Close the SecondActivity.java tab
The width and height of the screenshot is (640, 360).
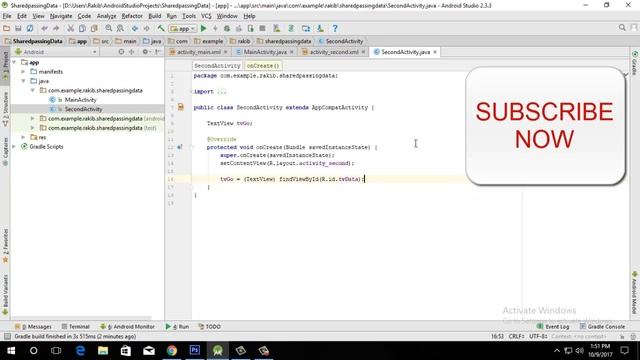(435, 52)
